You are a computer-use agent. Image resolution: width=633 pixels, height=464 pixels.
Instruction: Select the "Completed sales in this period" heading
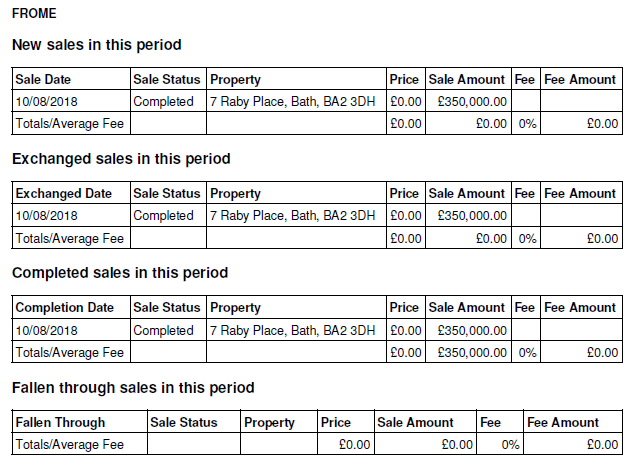120,273
